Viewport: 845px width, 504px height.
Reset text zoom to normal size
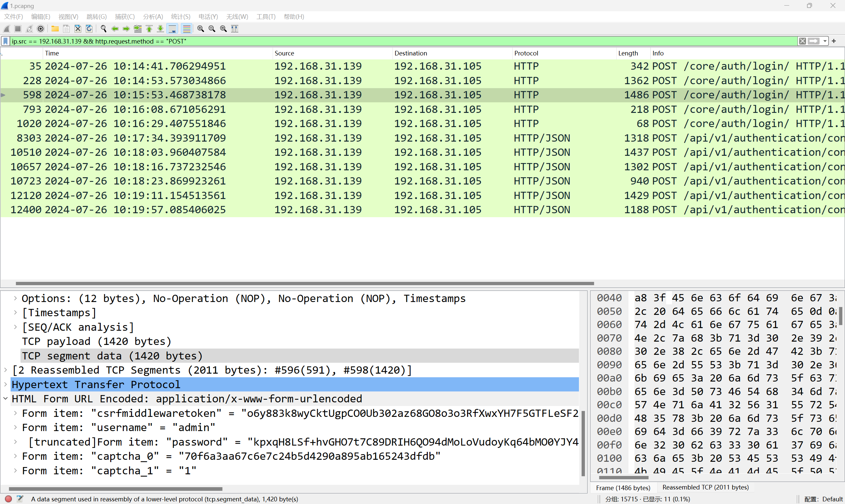pyautogui.click(x=223, y=29)
